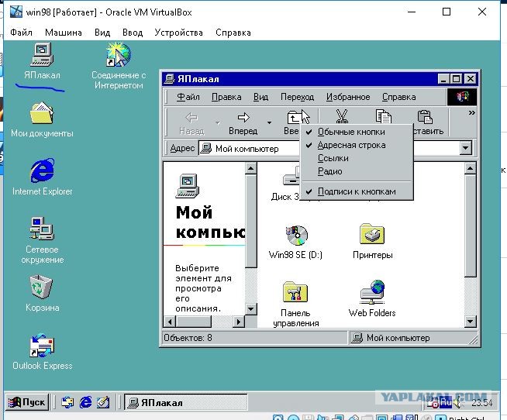This screenshot has width=507, height=420.
Task: Click the taskbar clock showing 23:54
Action: 481,403
